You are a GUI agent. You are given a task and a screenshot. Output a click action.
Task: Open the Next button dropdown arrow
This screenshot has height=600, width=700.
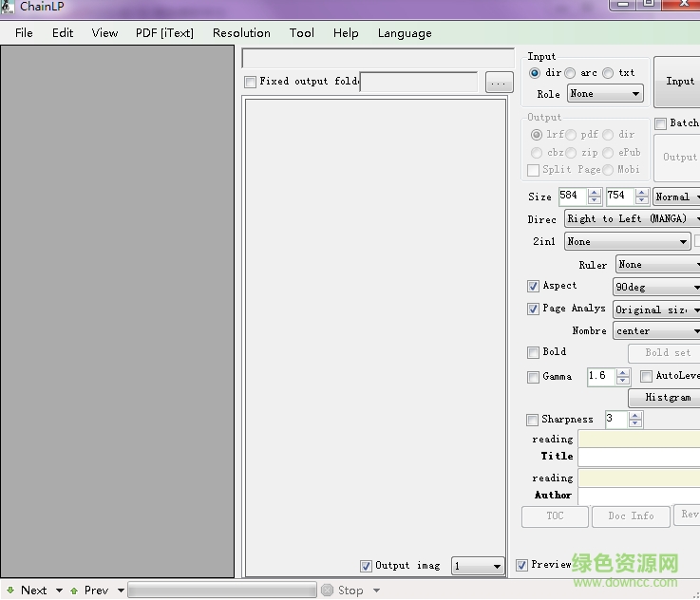[59, 591]
